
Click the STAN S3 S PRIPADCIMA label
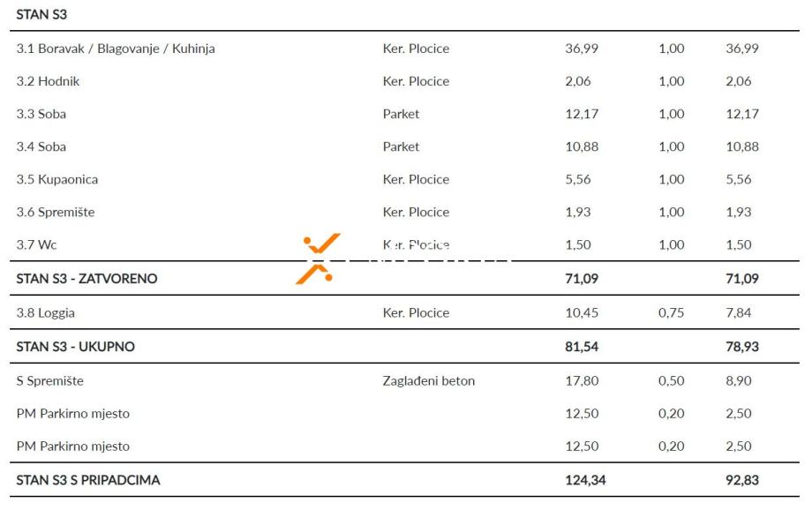[x=88, y=481]
